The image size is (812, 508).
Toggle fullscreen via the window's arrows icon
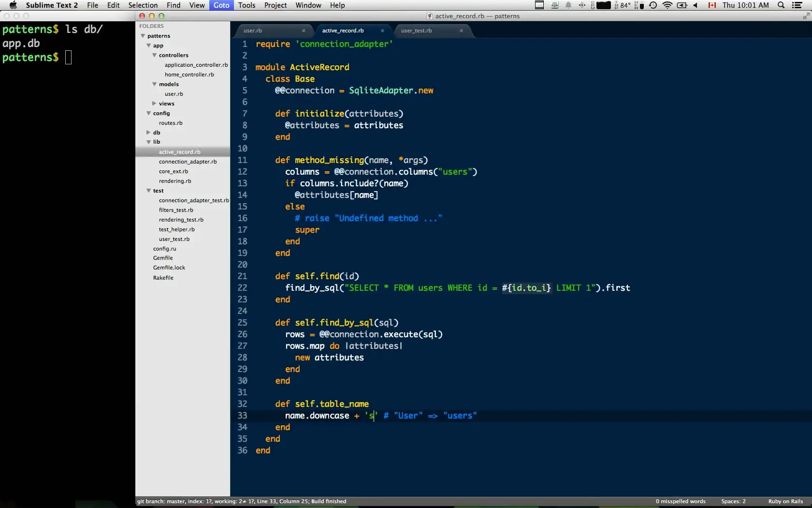point(806,16)
